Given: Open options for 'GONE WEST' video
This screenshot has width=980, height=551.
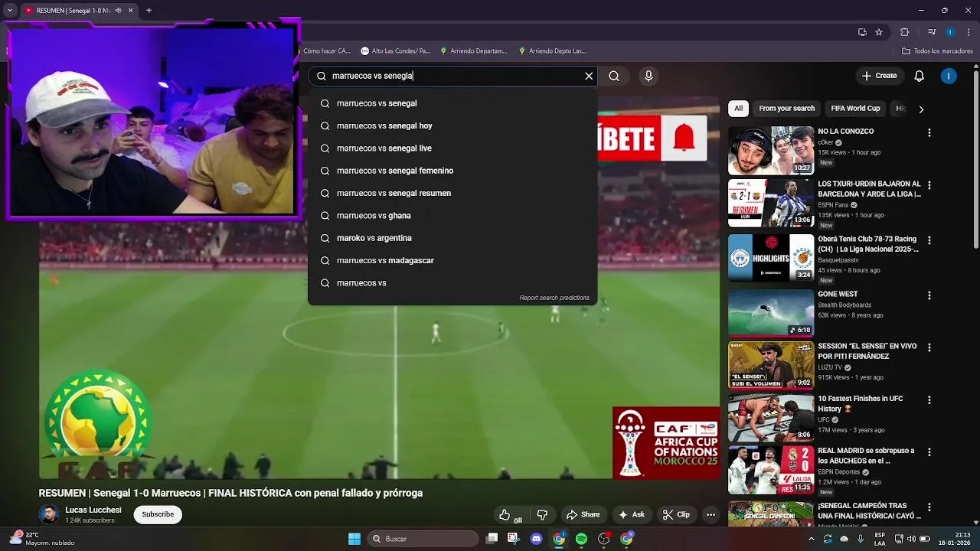Looking at the screenshot, I should point(929,295).
